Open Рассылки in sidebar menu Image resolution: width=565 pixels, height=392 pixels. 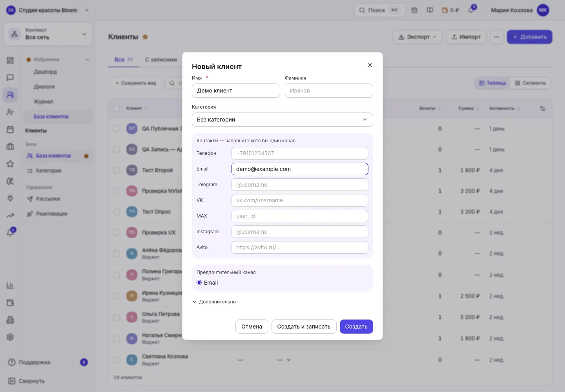48,199
